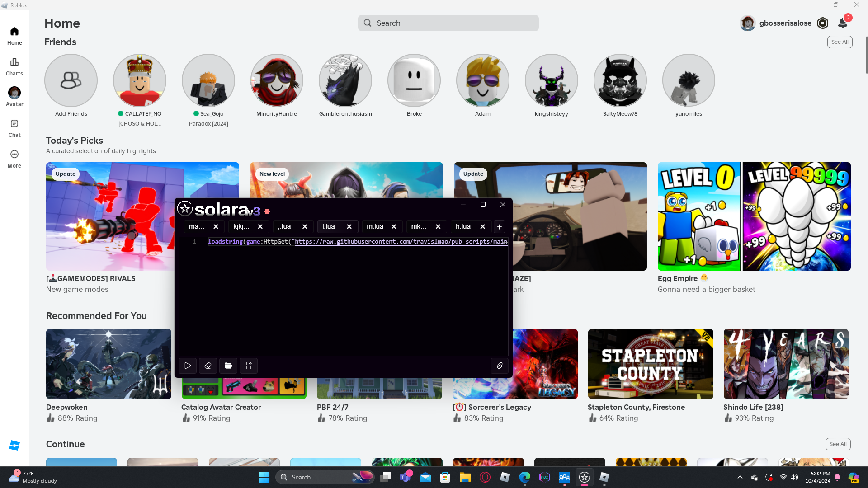Show hidden system tray icons

pos(740,477)
